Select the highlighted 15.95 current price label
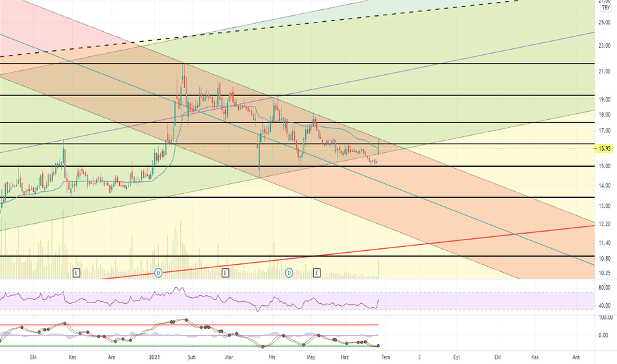This screenshot has height=364, width=617. tap(604, 148)
